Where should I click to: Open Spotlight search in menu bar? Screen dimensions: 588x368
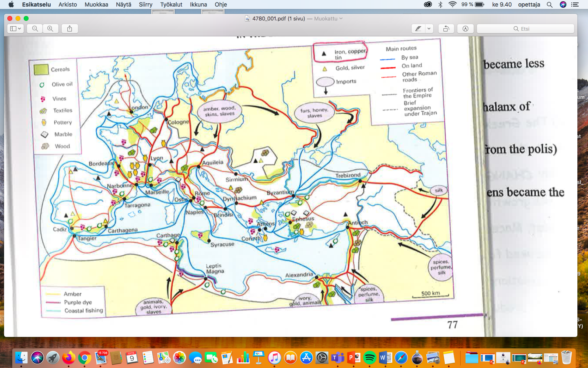point(550,4)
